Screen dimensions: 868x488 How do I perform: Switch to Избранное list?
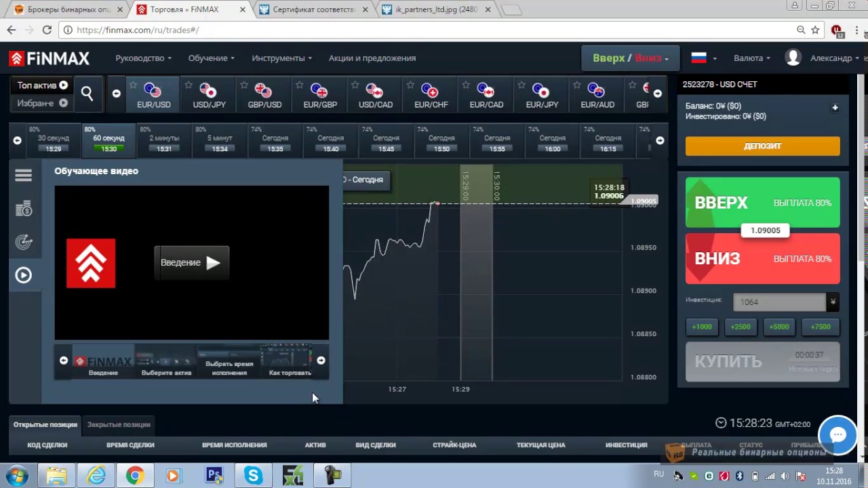tap(42, 103)
